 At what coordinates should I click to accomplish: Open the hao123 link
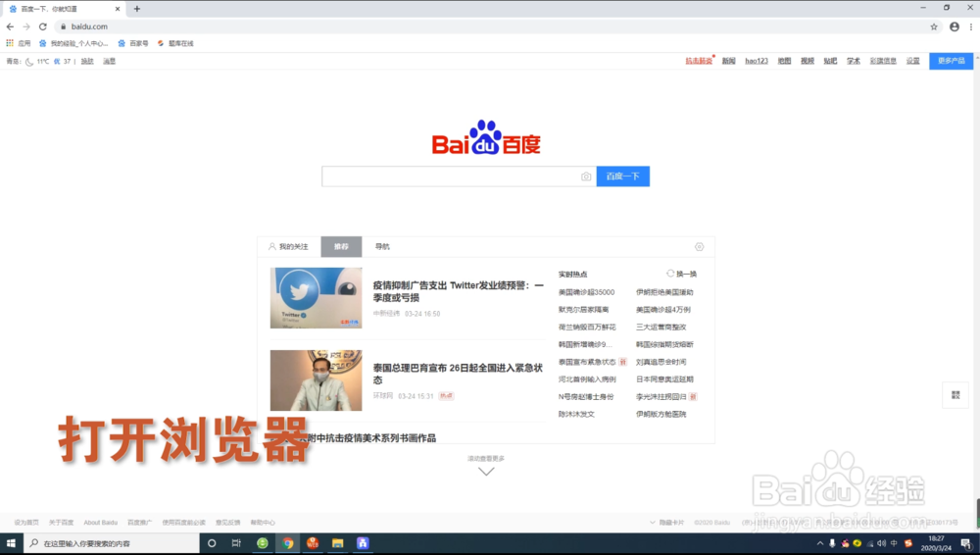coord(757,61)
